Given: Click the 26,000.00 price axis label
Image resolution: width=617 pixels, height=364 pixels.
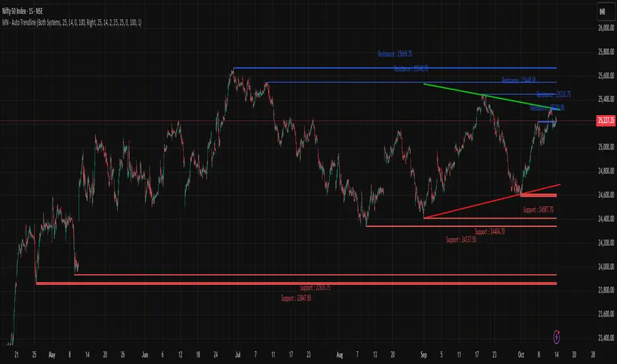Looking at the screenshot, I should tap(606, 28).
